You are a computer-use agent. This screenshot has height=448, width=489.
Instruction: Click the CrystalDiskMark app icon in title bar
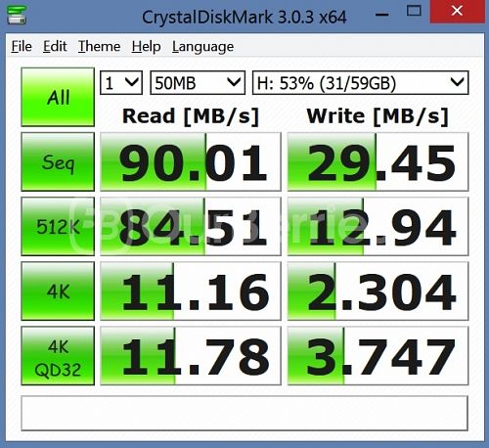pyautogui.click(x=17, y=14)
